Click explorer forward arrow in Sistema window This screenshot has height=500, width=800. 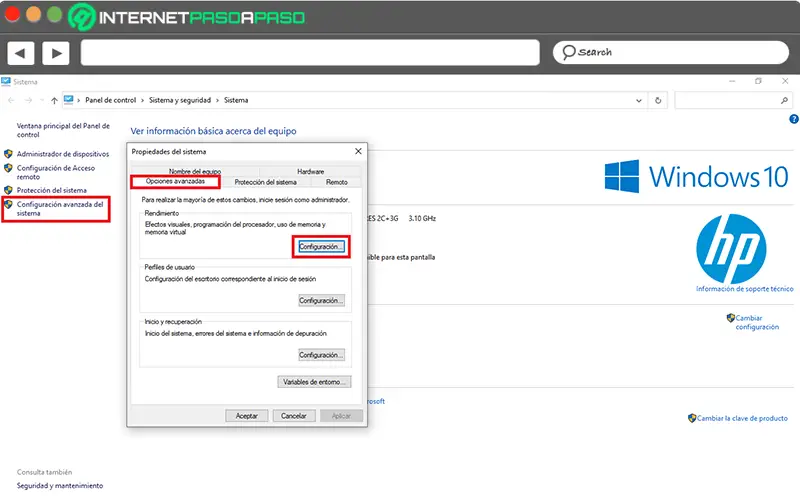pyautogui.click(x=28, y=101)
